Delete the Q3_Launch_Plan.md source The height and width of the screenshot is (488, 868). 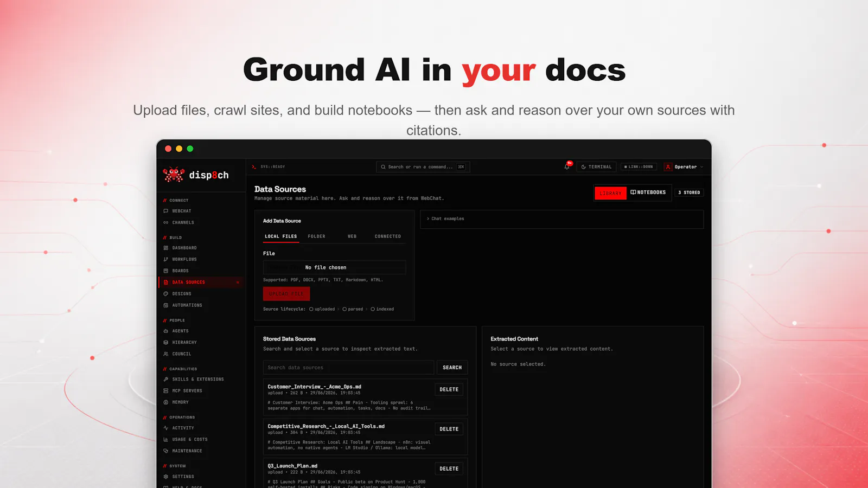click(449, 468)
